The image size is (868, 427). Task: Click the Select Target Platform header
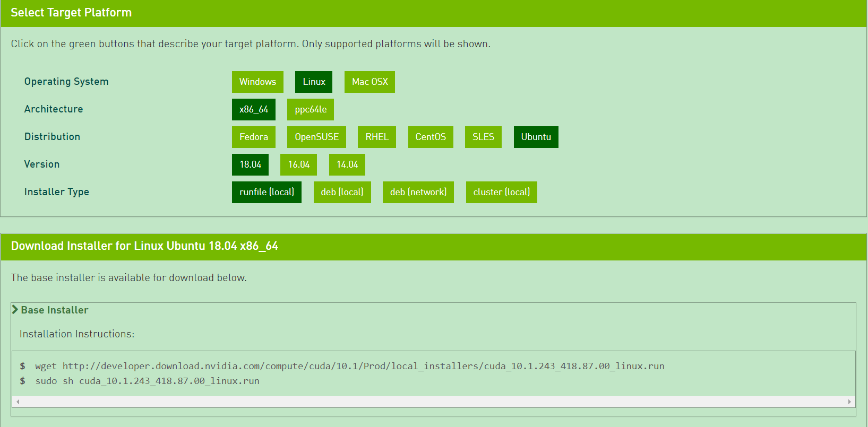[x=71, y=13]
